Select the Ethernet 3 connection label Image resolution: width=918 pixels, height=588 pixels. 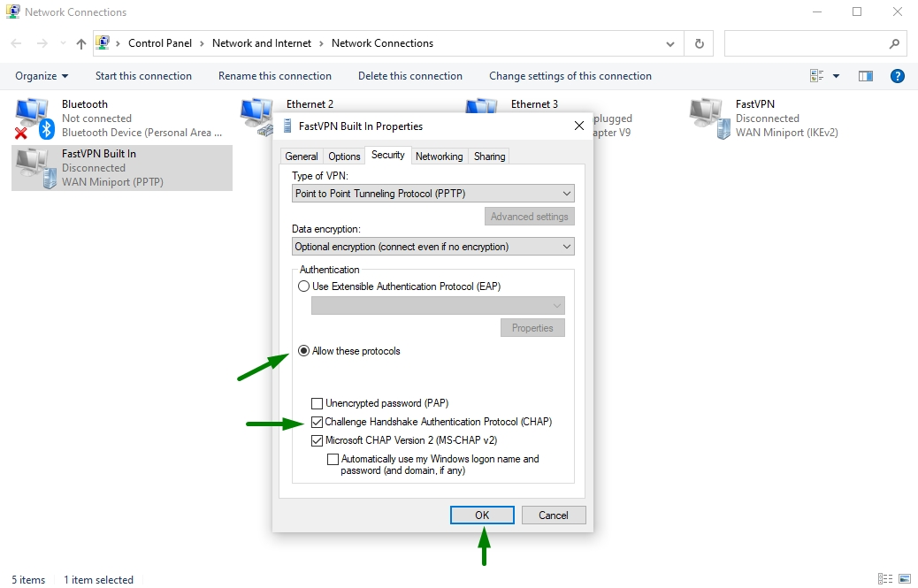click(x=534, y=104)
